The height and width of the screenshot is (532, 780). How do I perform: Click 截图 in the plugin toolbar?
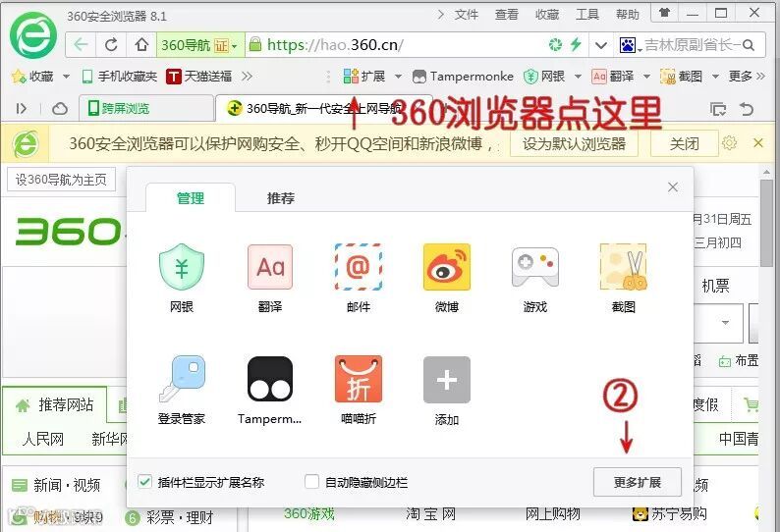pos(682,77)
